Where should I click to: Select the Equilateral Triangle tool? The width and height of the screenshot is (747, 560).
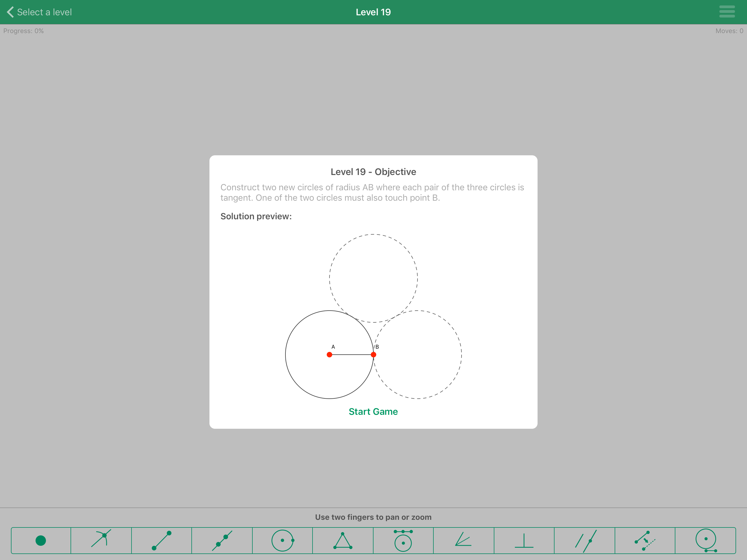coord(343,540)
